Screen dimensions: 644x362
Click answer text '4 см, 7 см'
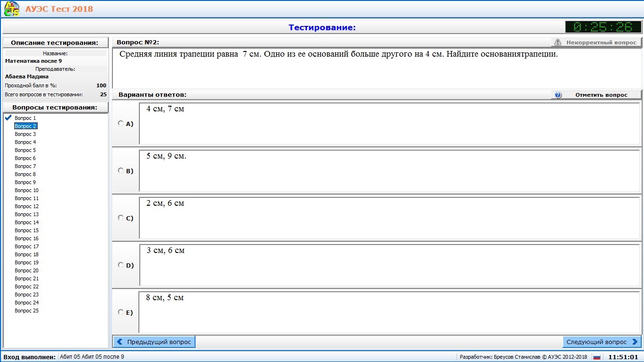[x=165, y=109]
